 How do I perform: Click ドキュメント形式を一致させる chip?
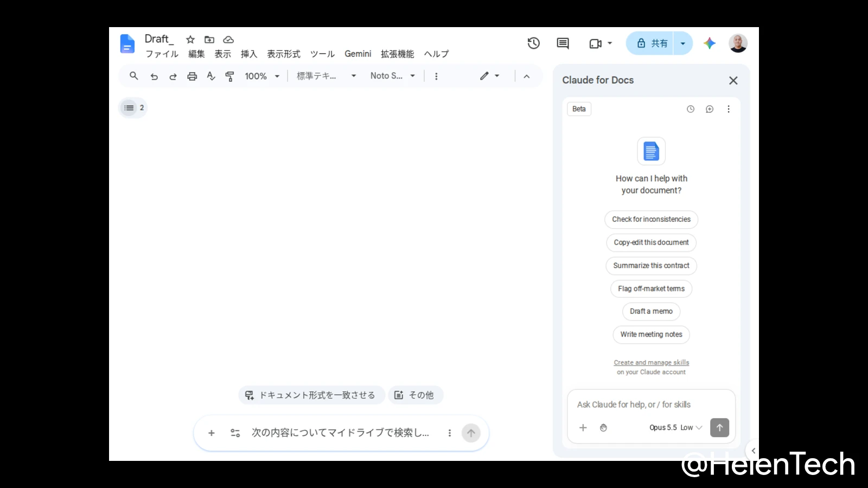pos(311,395)
